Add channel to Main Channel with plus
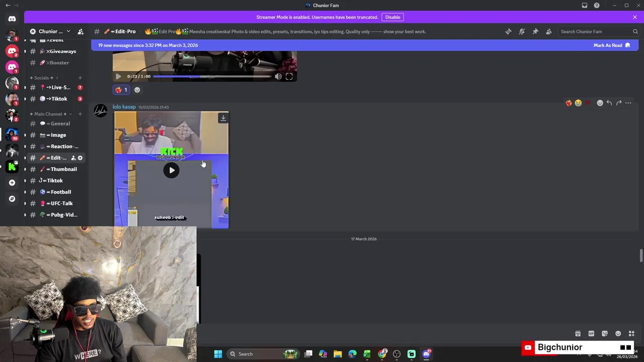 80,114
